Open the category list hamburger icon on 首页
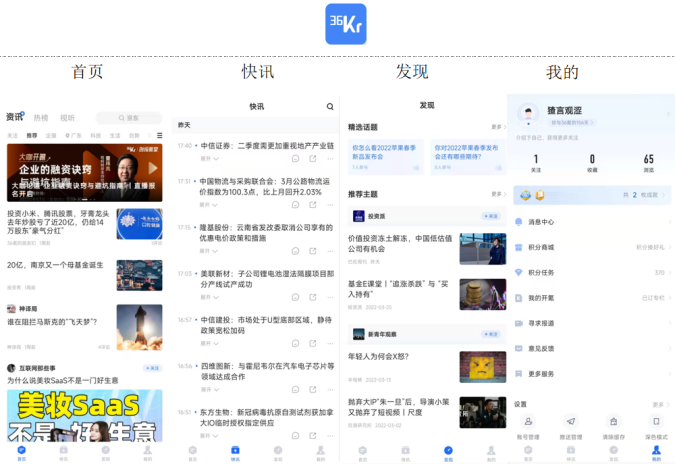 160,135
